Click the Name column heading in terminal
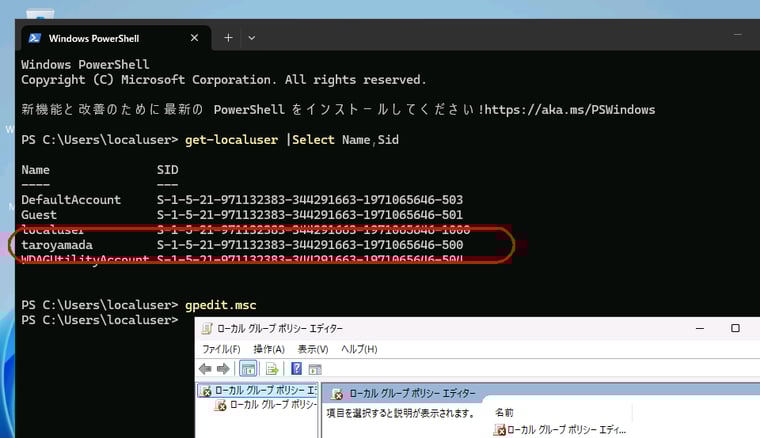Viewport: 760px width, 438px height. pyautogui.click(x=35, y=170)
